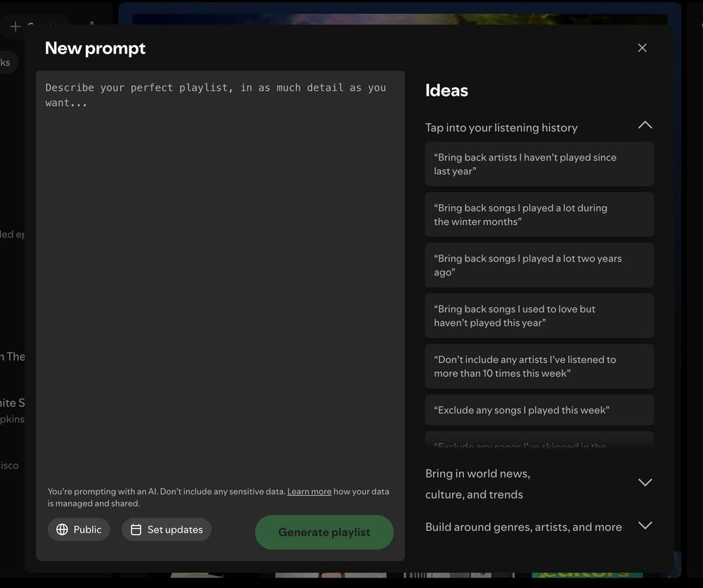This screenshot has height=588, width=703.
Task: Toggle playlist visibility using the Public button
Action: (78, 529)
